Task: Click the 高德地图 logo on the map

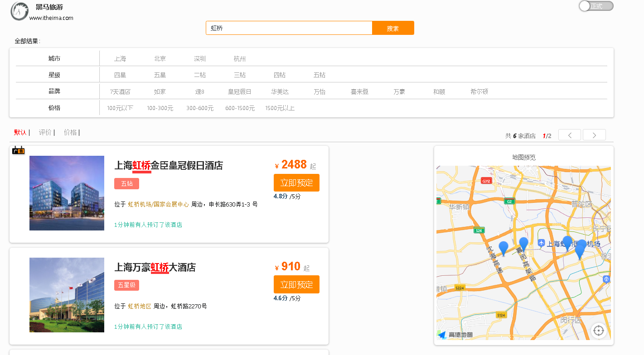Action: tap(455, 335)
